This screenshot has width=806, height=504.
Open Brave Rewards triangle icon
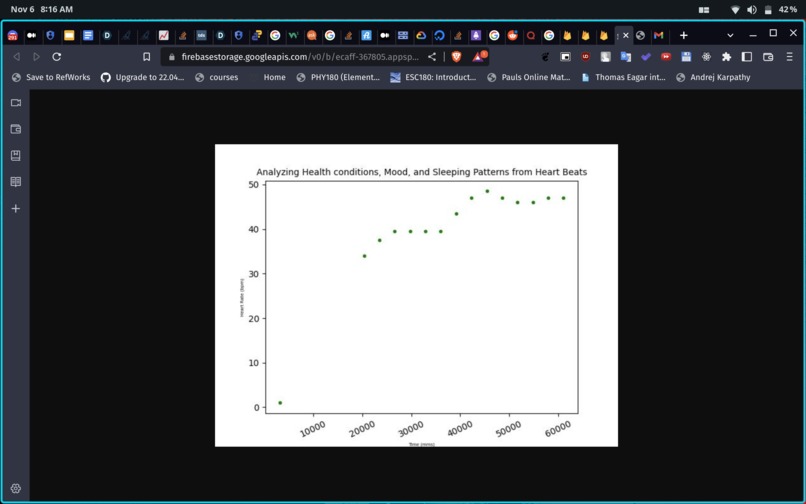480,56
